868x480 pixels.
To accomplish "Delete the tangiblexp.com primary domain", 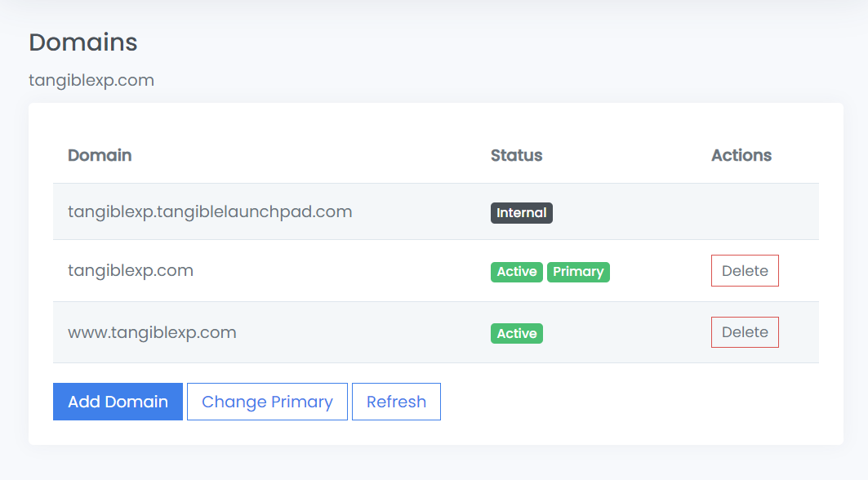I will point(745,271).
